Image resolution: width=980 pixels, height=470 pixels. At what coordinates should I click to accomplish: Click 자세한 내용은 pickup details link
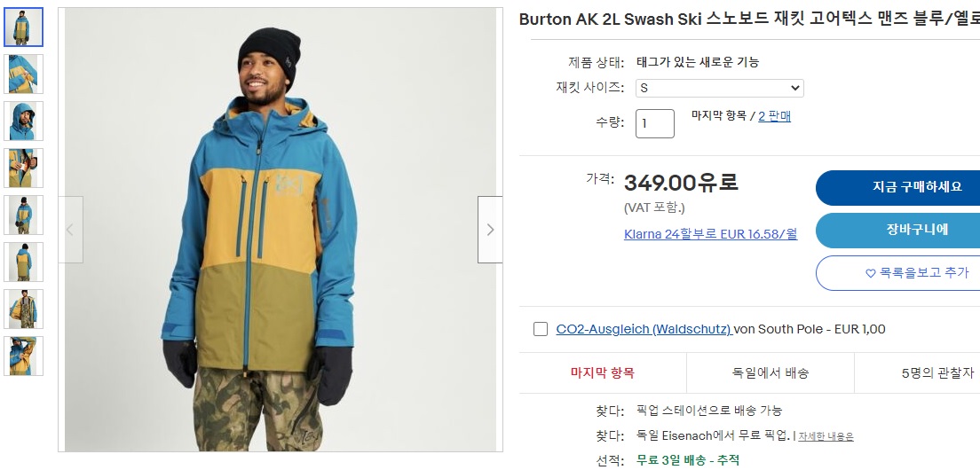point(826,436)
